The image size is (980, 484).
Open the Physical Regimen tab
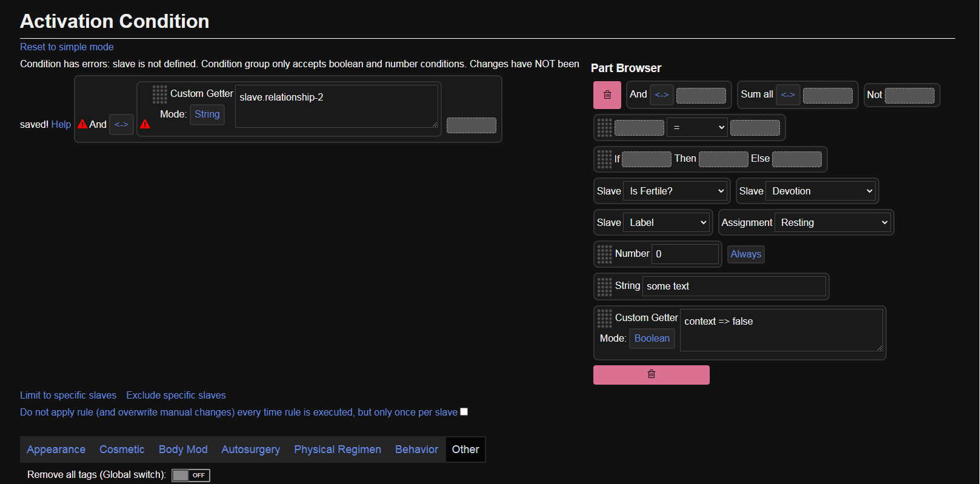[x=337, y=449]
